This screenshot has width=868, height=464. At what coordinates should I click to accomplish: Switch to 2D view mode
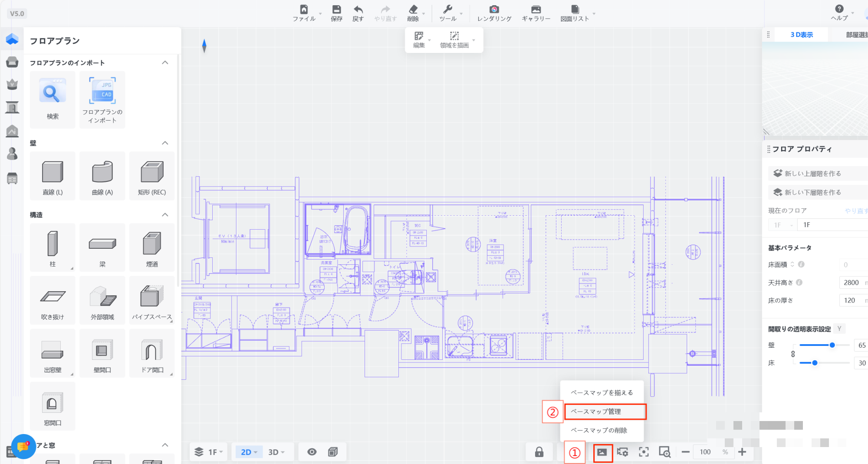pyautogui.click(x=249, y=452)
